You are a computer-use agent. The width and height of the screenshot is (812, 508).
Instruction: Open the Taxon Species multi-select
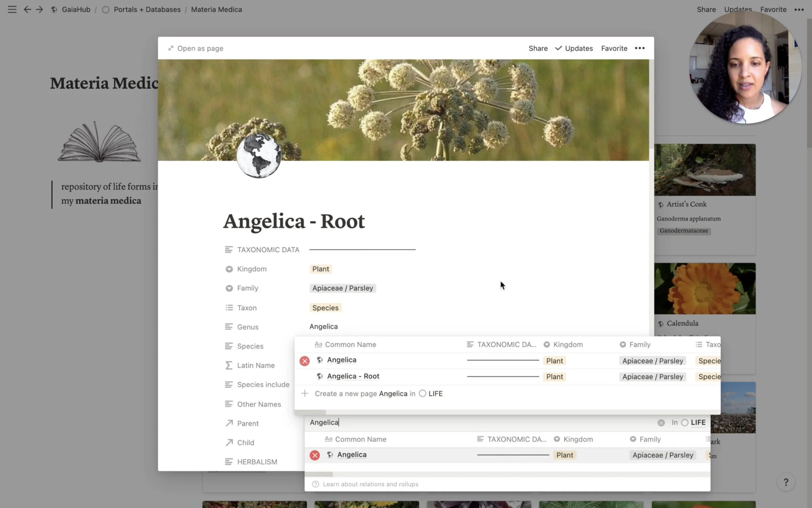click(325, 308)
